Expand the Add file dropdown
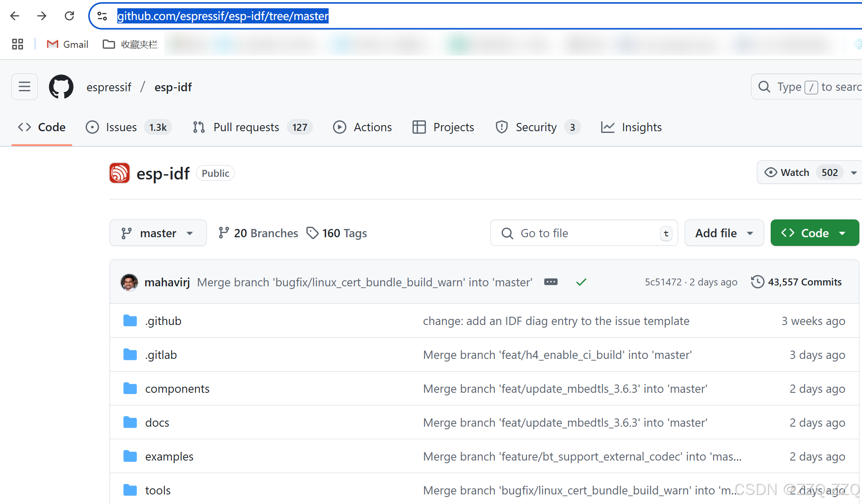This screenshot has width=862, height=504. click(x=724, y=233)
